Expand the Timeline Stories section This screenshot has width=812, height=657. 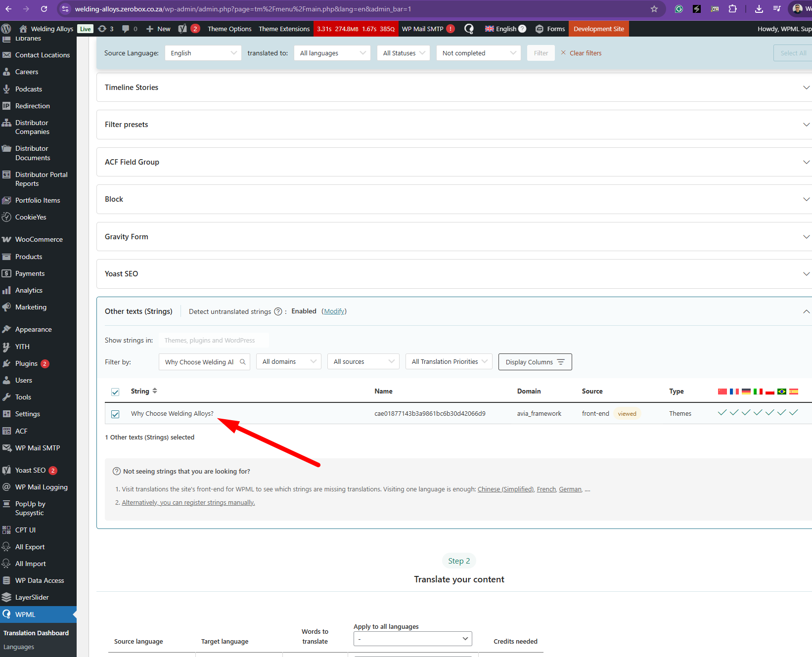(x=806, y=88)
